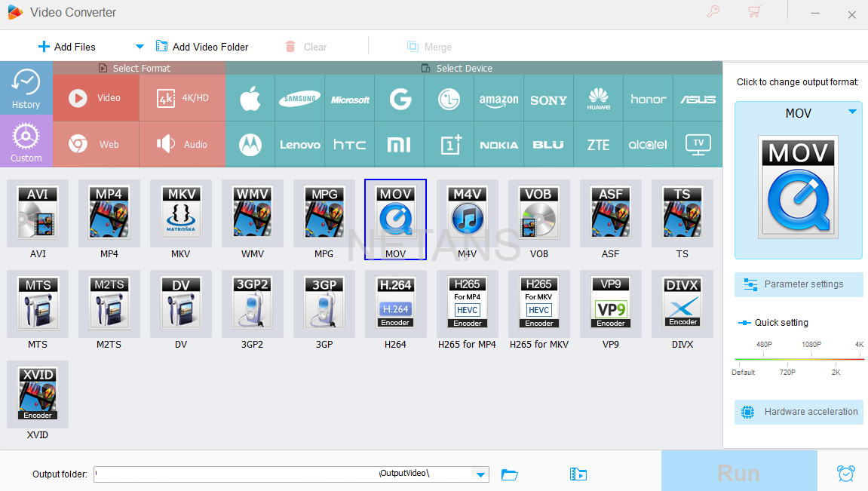The image size is (868, 491).
Task: Pick the Nokia device brand
Action: tap(498, 145)
